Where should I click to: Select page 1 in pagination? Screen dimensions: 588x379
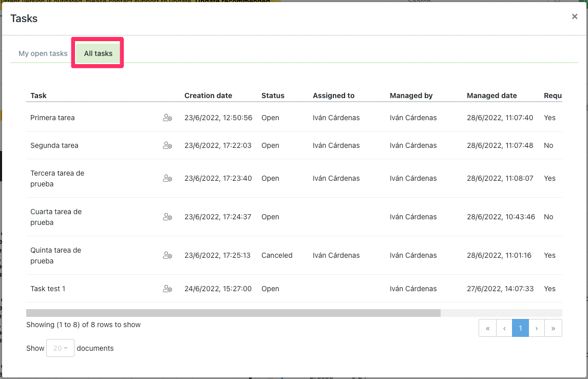point(520,328)
